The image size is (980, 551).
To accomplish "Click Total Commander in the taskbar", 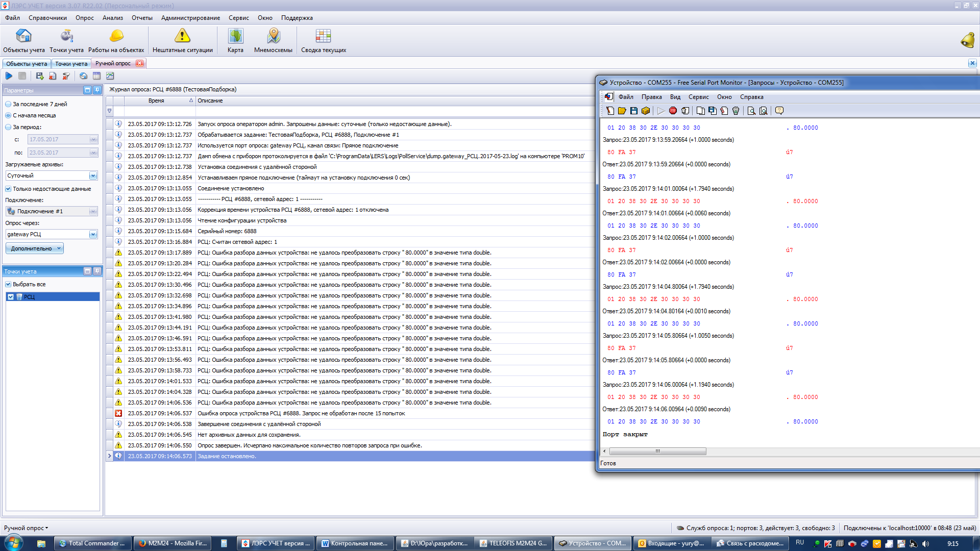I will (x=92, y=543).
